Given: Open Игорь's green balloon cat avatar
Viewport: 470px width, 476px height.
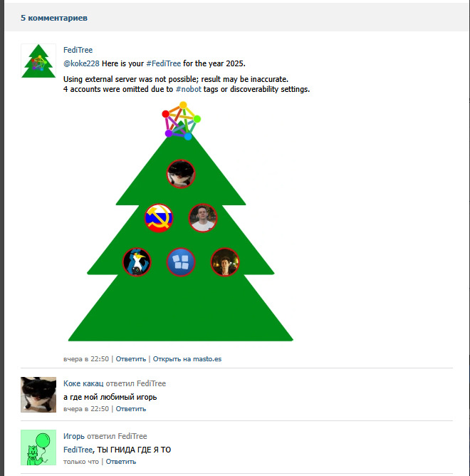Looking at the screenshot, I should click(38, 447).
